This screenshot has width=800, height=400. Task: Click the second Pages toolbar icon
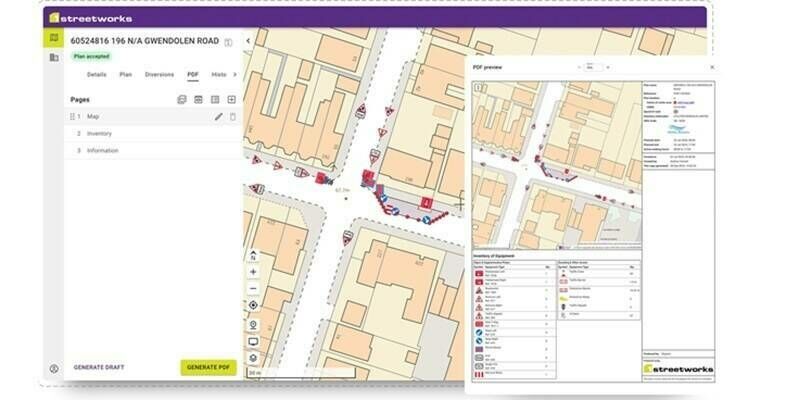pyautogui.click(x=198, y=99)
